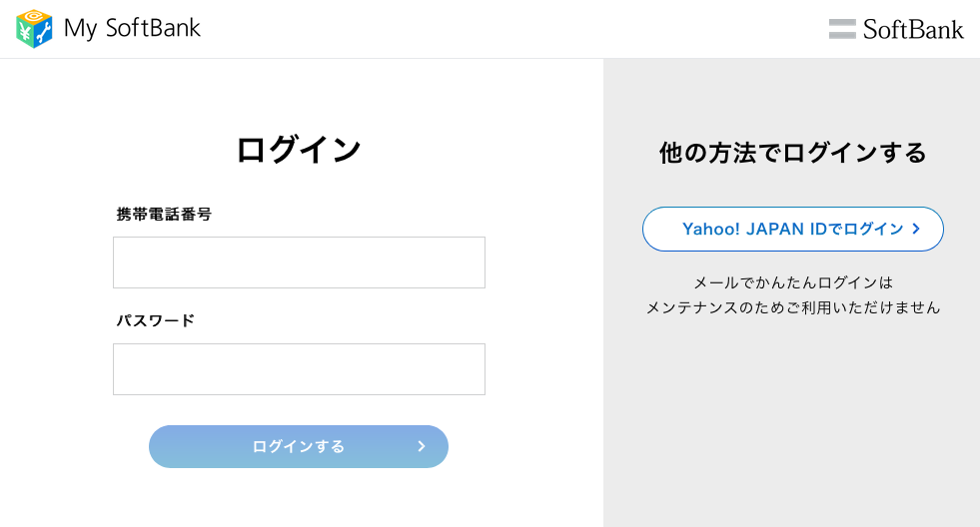Click the メンテナンスのためご利用いただけません message

click(x=792, y=307)
